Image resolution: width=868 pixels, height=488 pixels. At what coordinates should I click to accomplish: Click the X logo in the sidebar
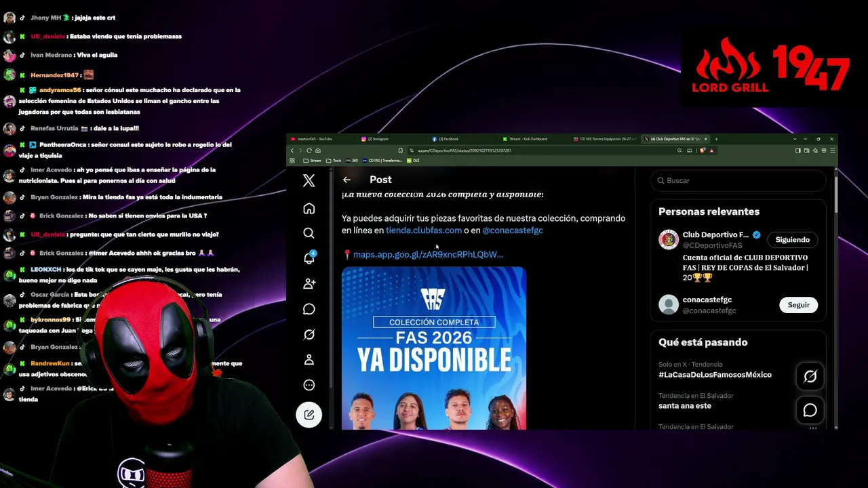coord(309,180)
